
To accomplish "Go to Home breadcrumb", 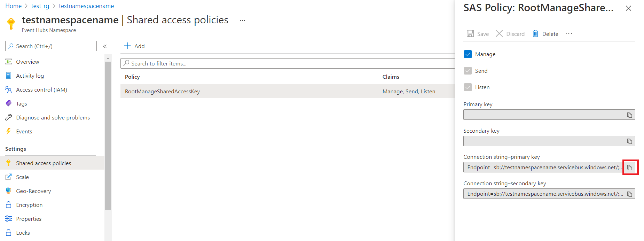I will [x=14, y=6].
